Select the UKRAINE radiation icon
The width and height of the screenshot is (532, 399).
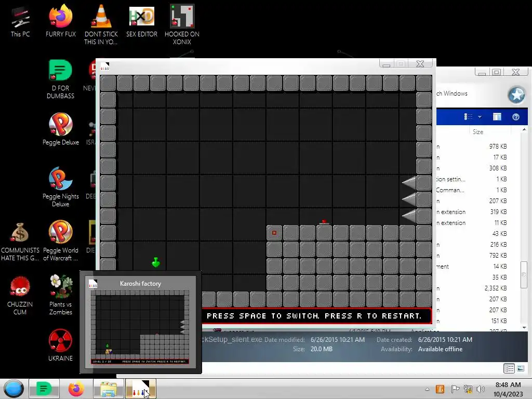pyautogui.click(x=60, y=345)
